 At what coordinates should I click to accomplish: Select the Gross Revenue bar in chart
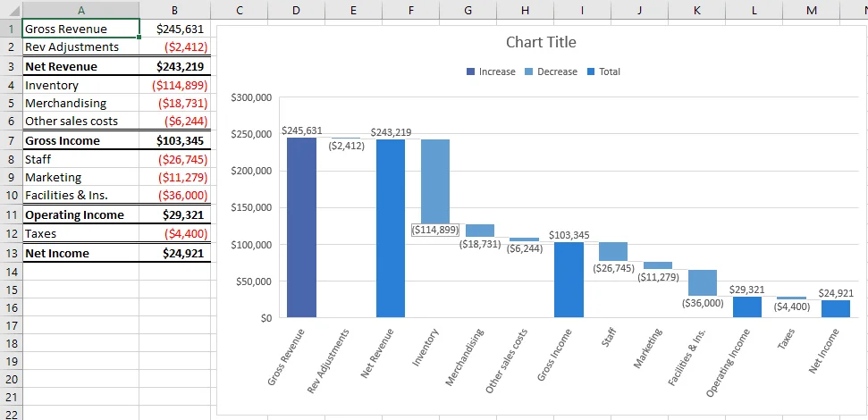[301, 228]
